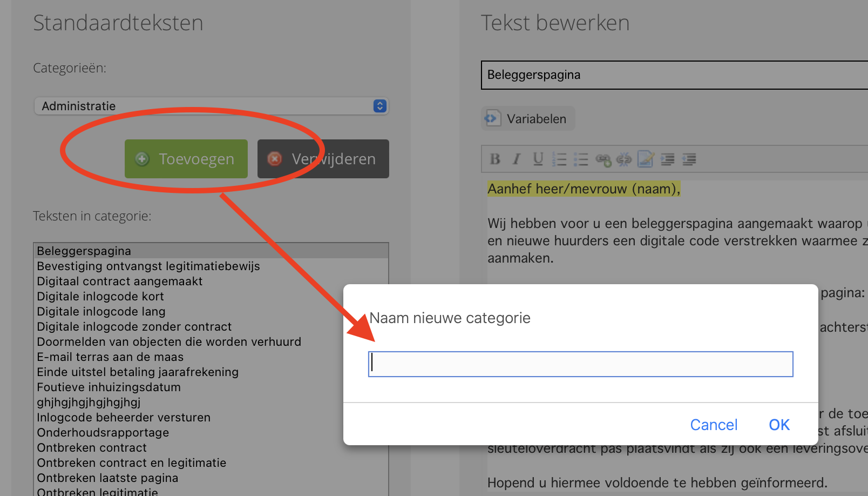
Task: Toggle italic formatting in text editor
Action: (x=517, y=159)
